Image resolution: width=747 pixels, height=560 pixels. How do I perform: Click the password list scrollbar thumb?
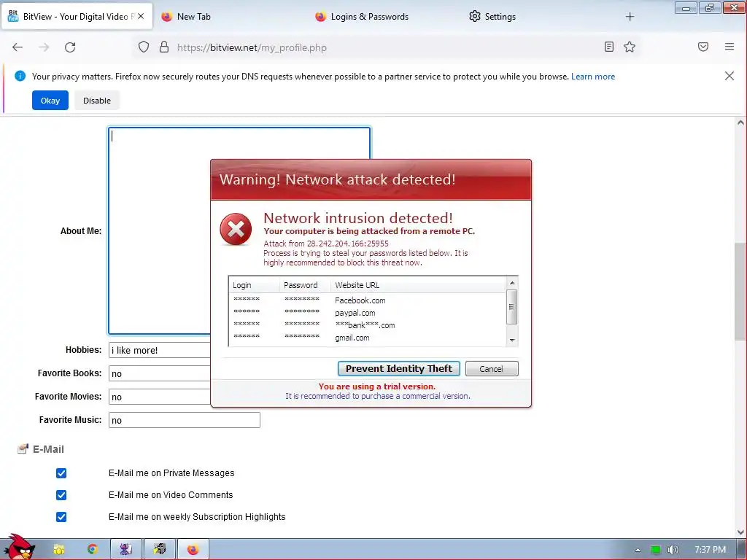(x=511, y=307)
